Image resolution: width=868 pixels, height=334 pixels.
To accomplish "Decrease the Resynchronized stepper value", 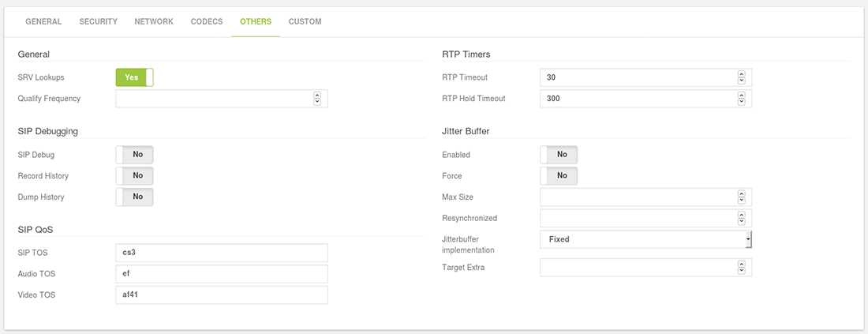I will pos(742,222).
